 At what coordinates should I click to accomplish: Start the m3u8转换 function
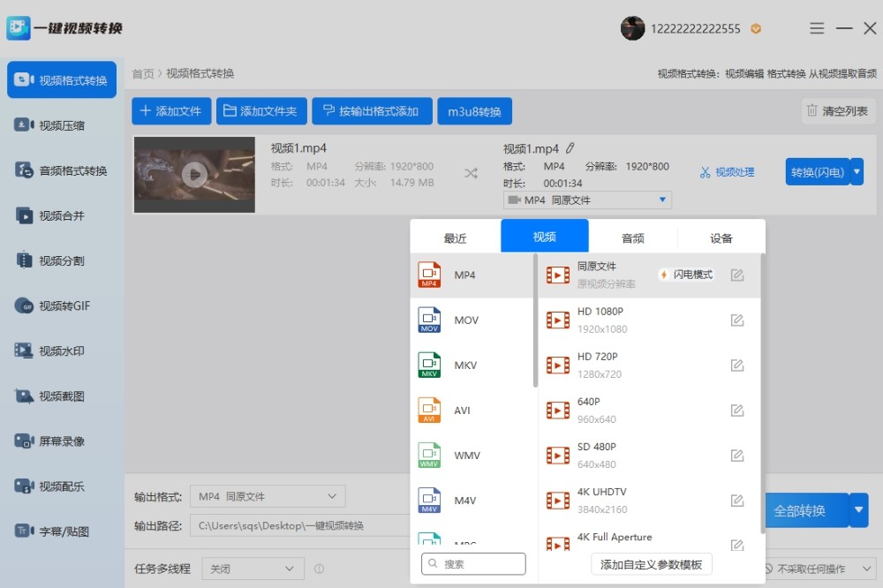(475, 110)
